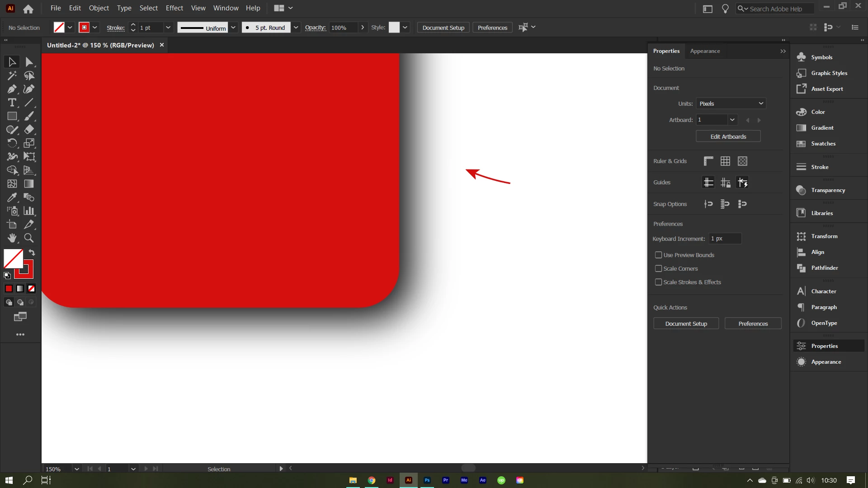Click Document Setup in Quick Actions

coord(686,324)
